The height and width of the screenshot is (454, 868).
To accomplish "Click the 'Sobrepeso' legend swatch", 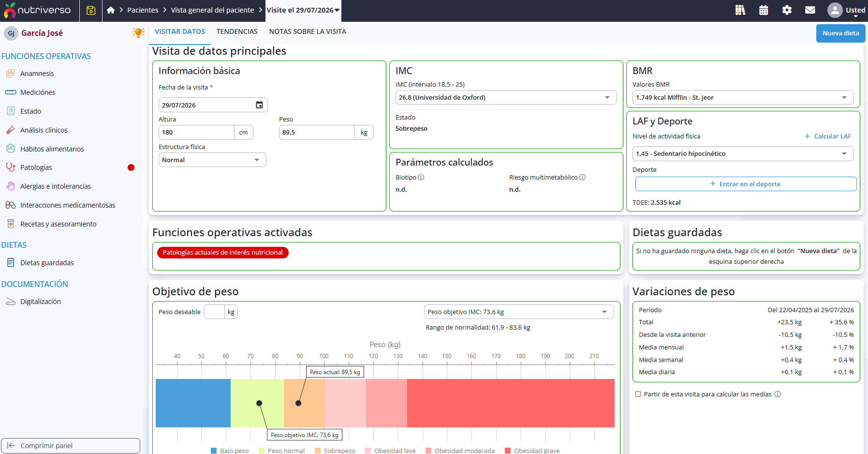I will click(318, 451).
